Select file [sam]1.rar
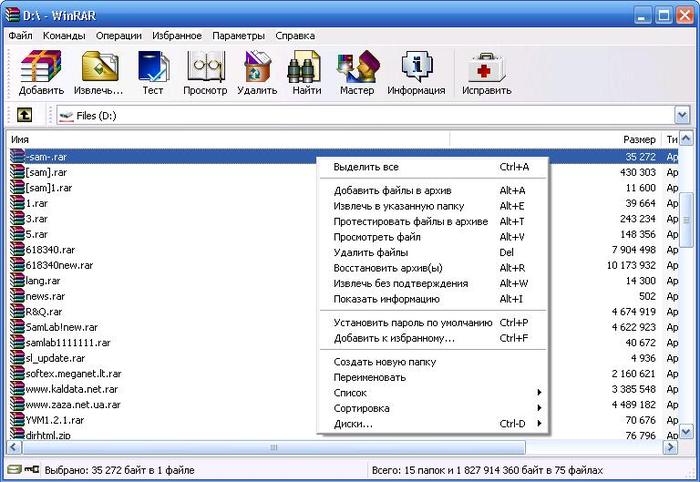Image resolution: width=700 pixels, height=482 pixels. [49, 188]
